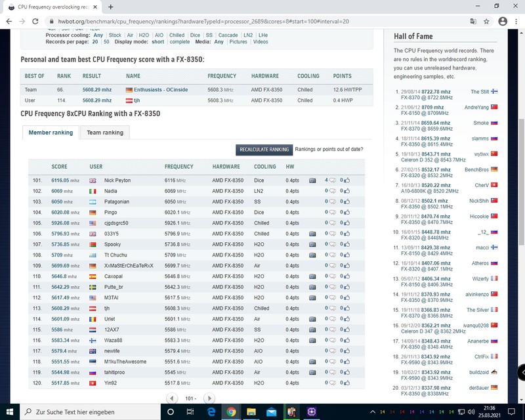Select the Hall of Fame heading
This screenshot has width=525, height=420.
click(x=413, y=36)
